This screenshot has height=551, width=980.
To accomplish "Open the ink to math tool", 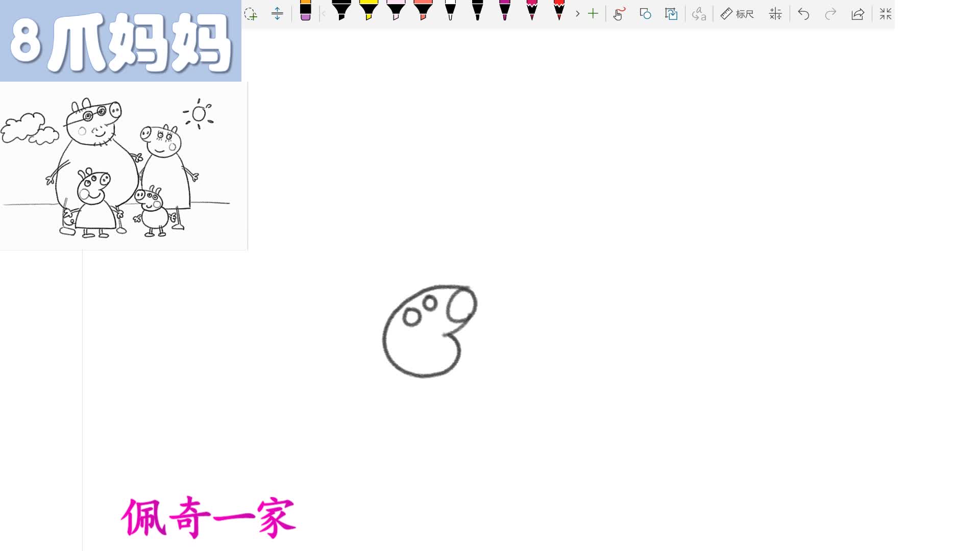I will (x=775, y=14).
